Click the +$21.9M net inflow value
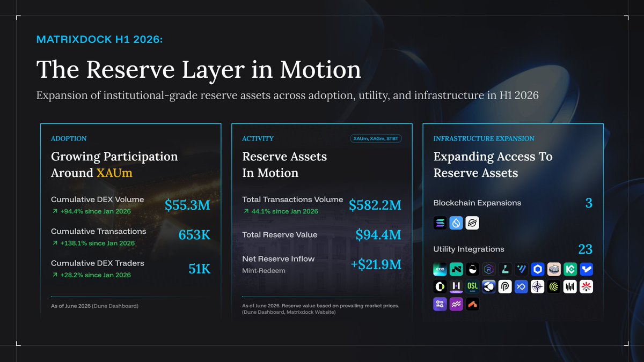 (376, 264)
